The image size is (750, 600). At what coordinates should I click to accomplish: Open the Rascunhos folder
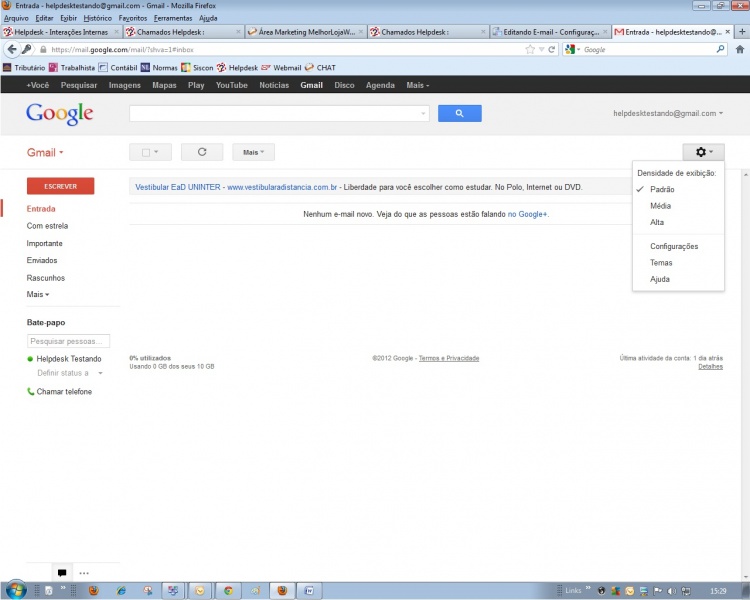pyautogui.click(x=46, y=278)
